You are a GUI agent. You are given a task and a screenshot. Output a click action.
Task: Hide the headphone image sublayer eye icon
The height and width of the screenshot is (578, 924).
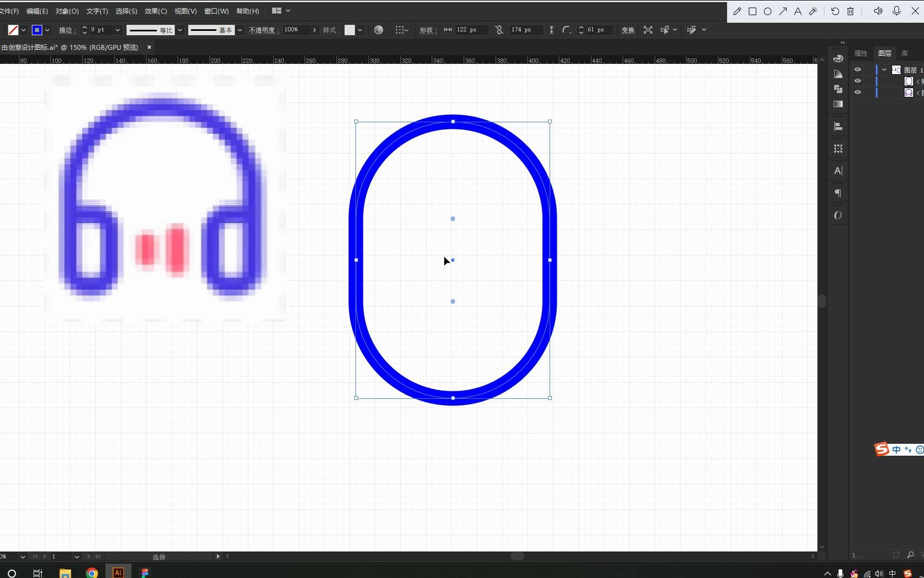click(x=857, y=92)
